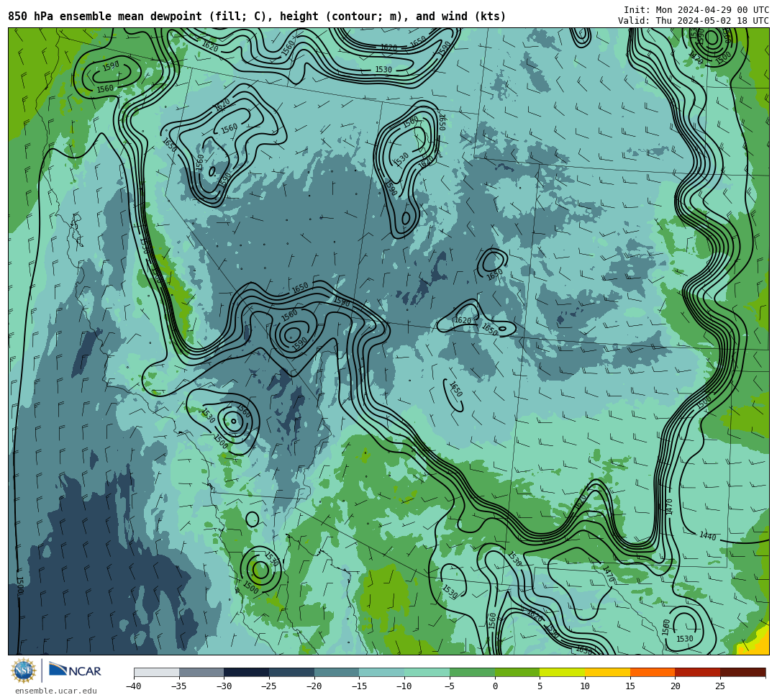Viewport: 777px width, 700px height.
Task: Click the ensemble.ucar.edu text
Action: (x=56, y=691)
